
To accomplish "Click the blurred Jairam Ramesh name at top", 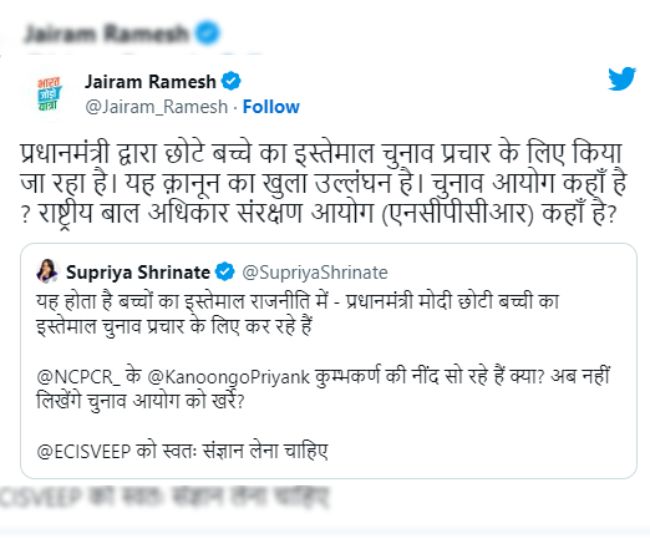I will click(x=105, y=34).
